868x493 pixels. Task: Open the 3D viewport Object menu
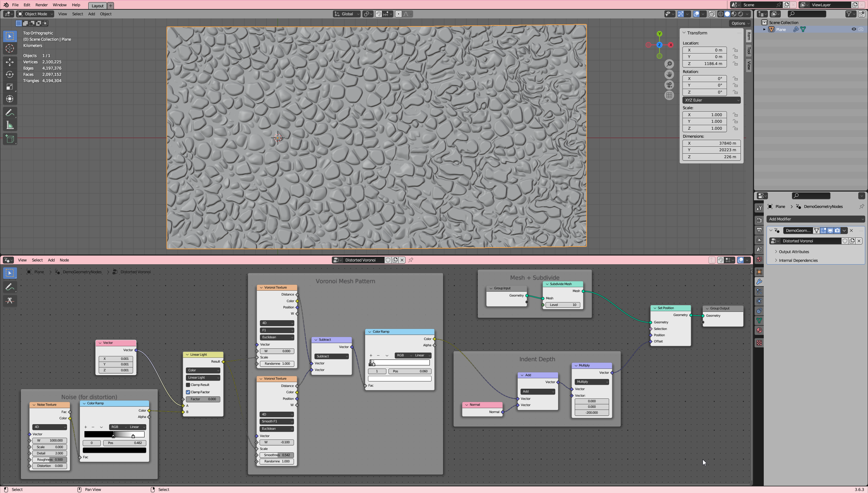click(106, 14)
